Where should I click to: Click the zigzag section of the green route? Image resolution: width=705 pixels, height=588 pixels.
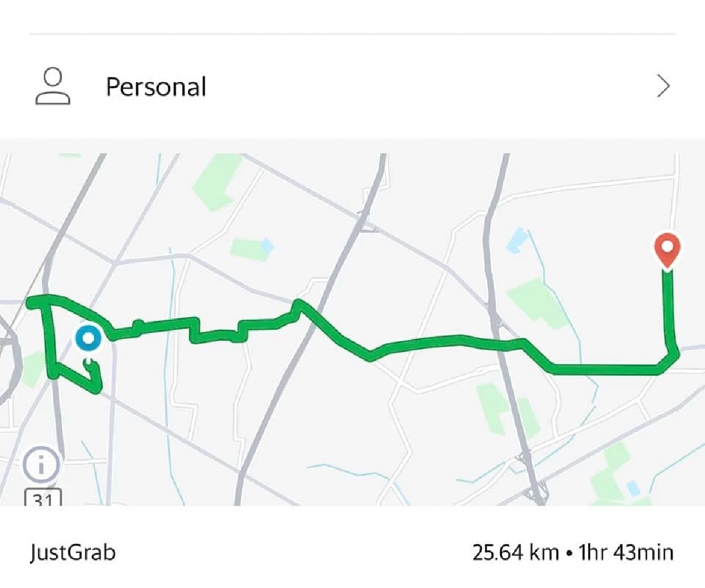(217, 331)
